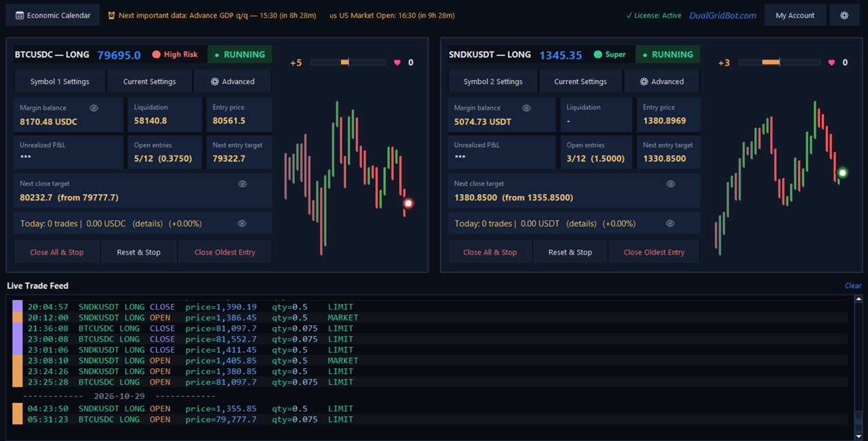
Task: Click the red current-price dot on BTCUSDC chart
Action: pos(408,203)
